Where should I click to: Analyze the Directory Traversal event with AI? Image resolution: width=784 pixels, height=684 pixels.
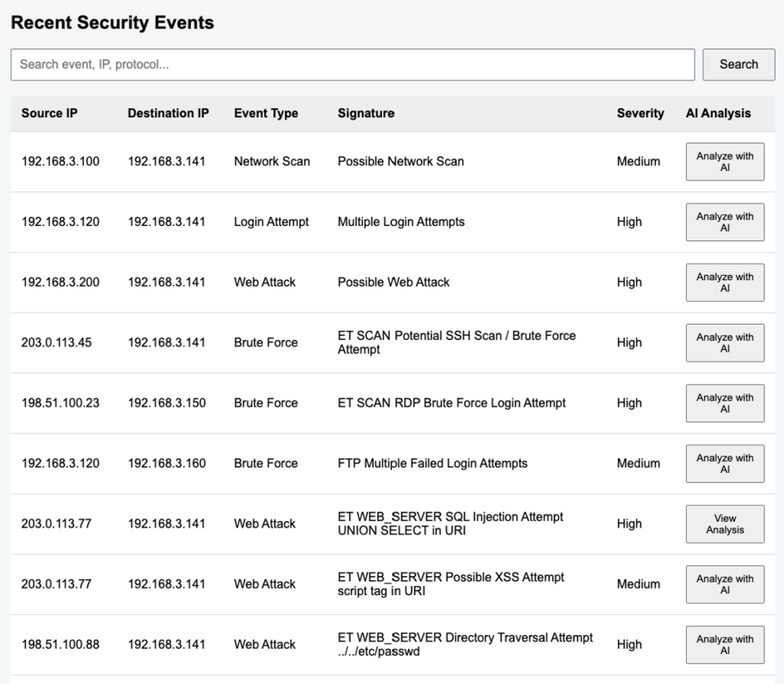724,644
